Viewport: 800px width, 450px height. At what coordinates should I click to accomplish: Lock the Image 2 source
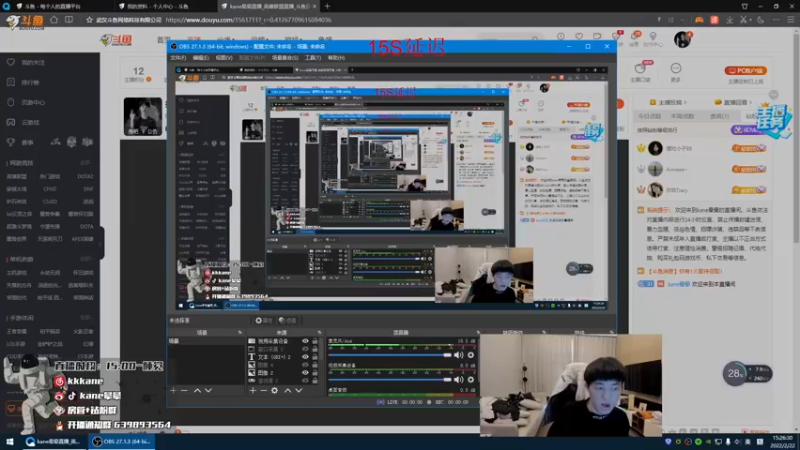(x=315, y=373)
